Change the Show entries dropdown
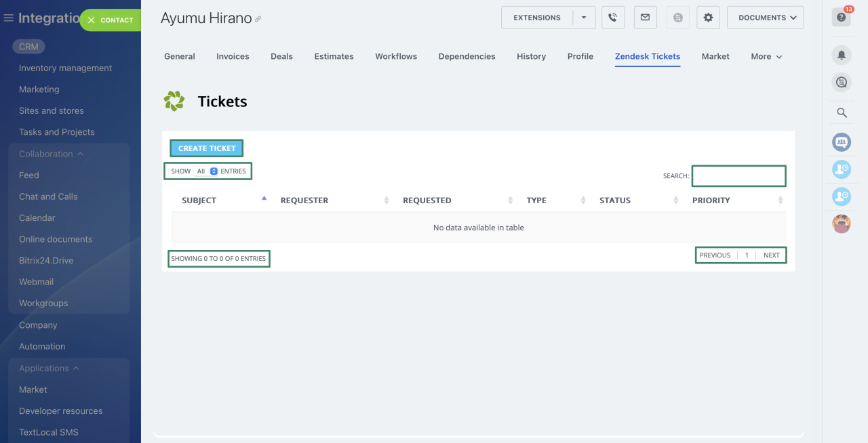Viewport: 868px width, 443px height. [x=207, y=171]
